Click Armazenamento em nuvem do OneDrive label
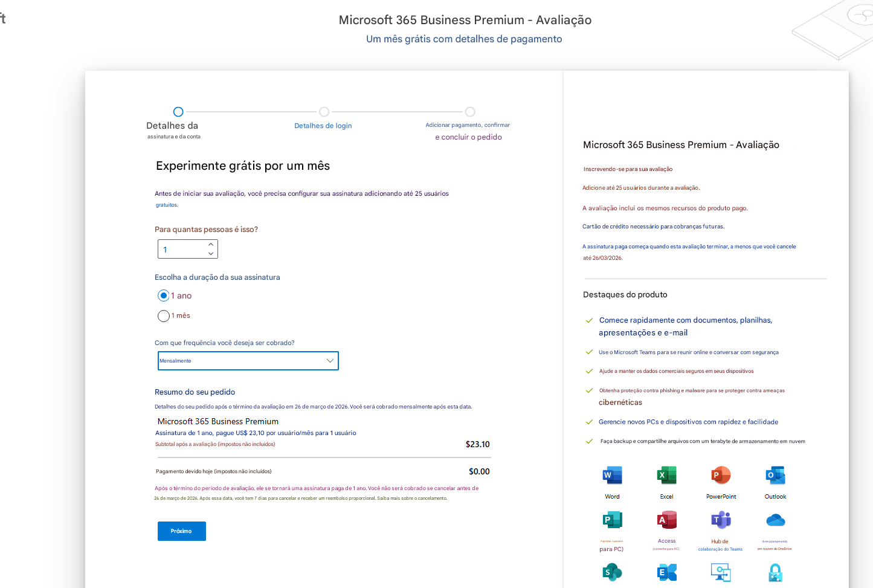873x588 pixels. click(x=775, y=545)
